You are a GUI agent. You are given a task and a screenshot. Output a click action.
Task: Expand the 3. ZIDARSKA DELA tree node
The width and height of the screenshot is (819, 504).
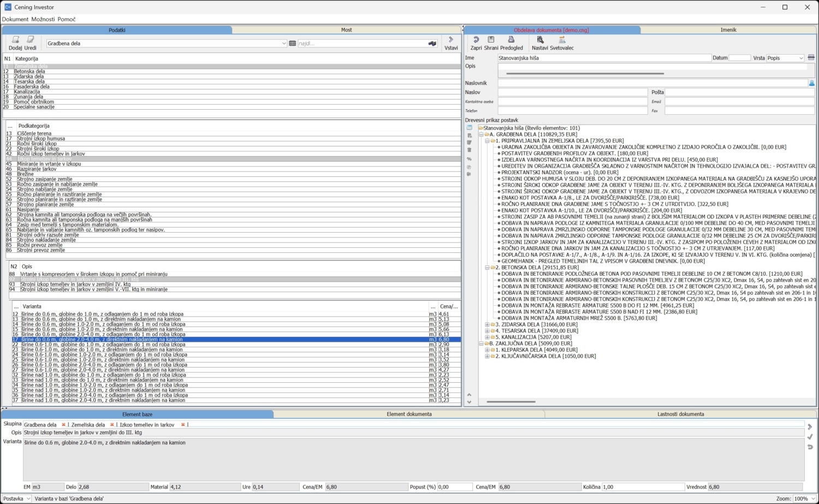(487, 324)
